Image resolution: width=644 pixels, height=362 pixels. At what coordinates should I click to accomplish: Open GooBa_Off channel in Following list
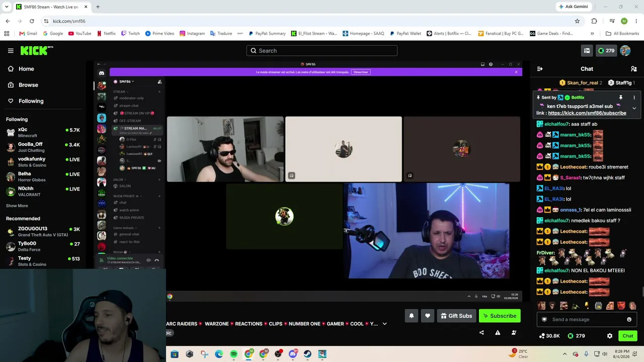43,147
